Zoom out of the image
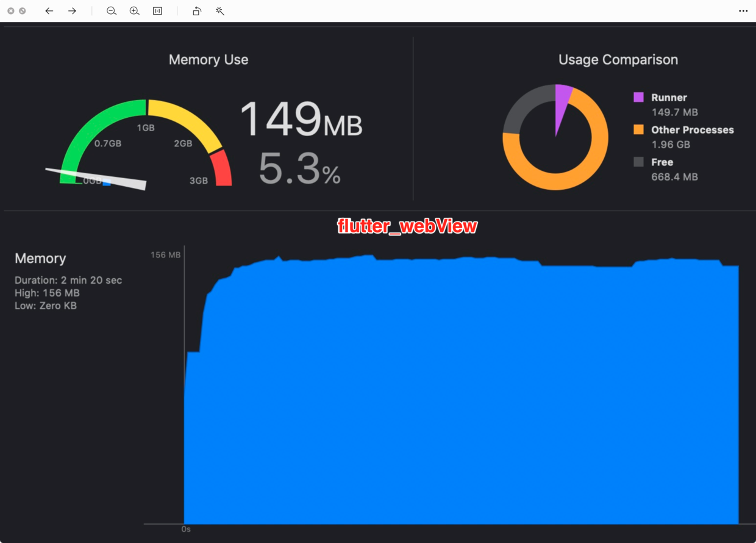Viewport: 756px width, 543px height. (112, 11)
